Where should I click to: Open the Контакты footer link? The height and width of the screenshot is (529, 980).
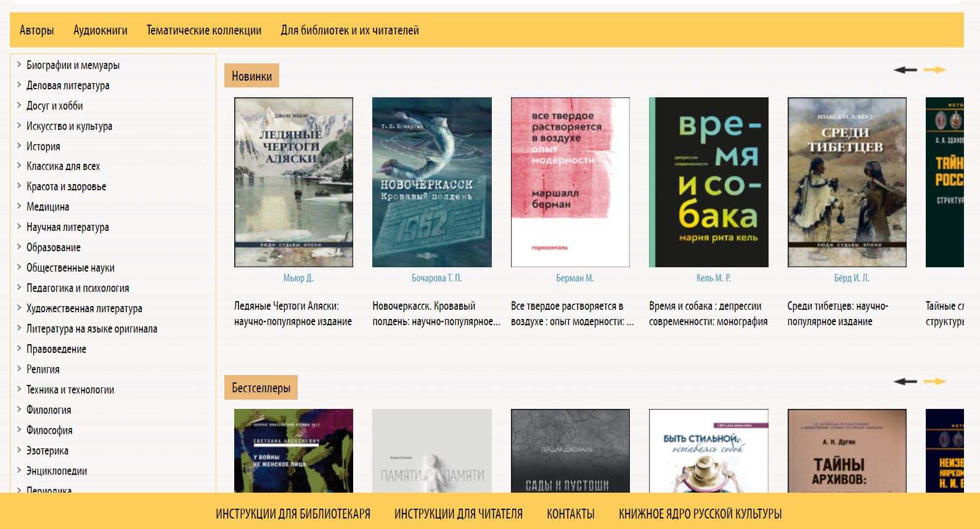[571, 514]
